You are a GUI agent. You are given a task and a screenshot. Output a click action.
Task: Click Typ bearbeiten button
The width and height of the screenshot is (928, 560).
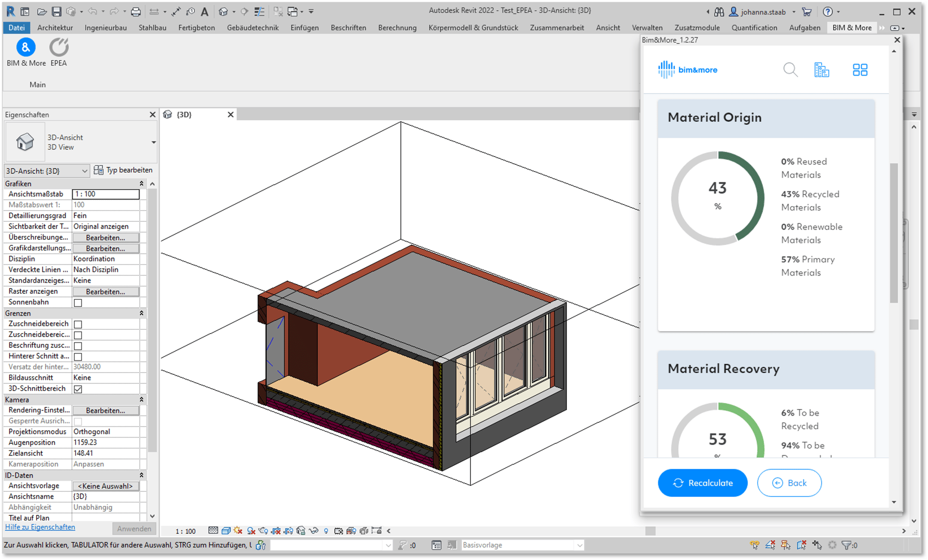pyautogui.click(x=123, y=170)
